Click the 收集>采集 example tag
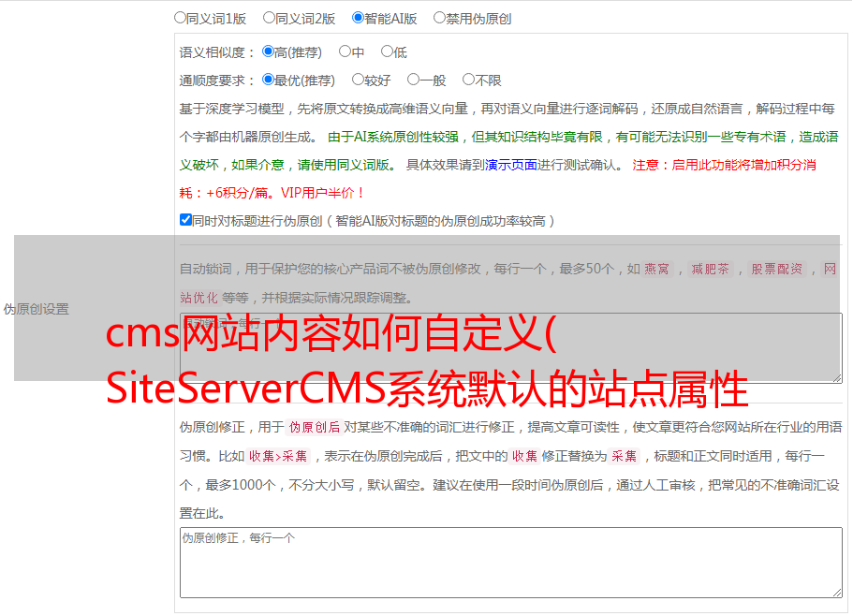853x616 pixels. tap(278, 456)
